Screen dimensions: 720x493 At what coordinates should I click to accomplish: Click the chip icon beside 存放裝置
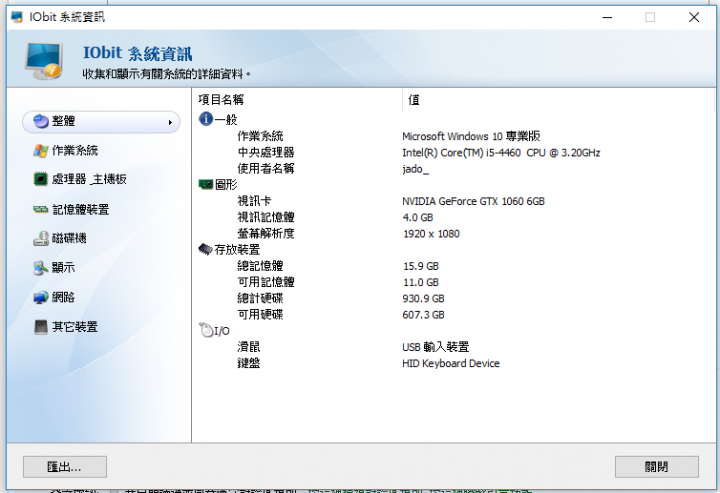[205, 249]
